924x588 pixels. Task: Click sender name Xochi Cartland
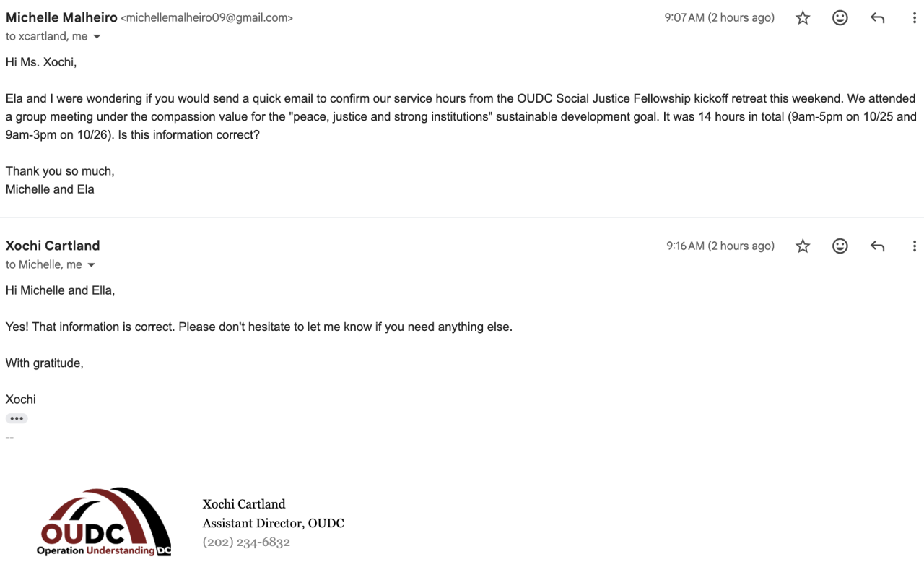53,246
